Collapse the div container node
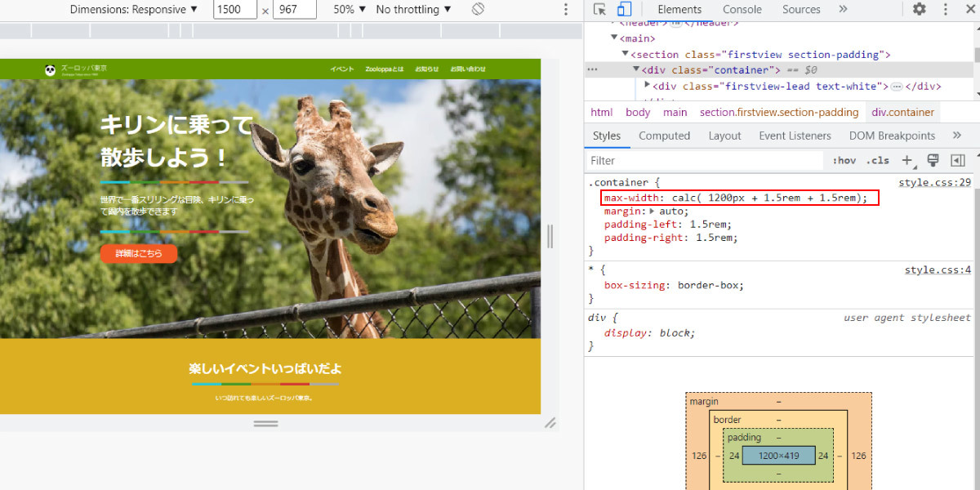This screenshot has width=980, height=490. (637, 70)
